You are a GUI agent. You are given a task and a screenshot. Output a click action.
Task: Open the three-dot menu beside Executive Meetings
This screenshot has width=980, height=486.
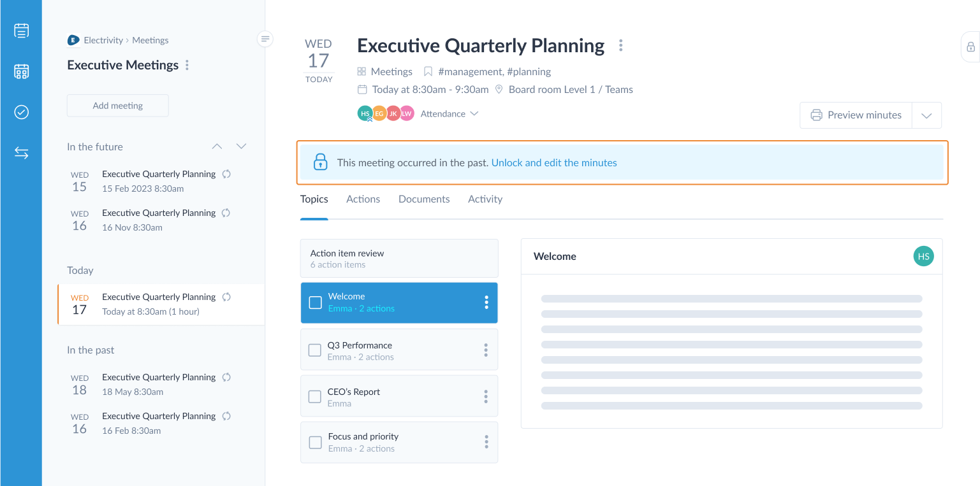187,65
